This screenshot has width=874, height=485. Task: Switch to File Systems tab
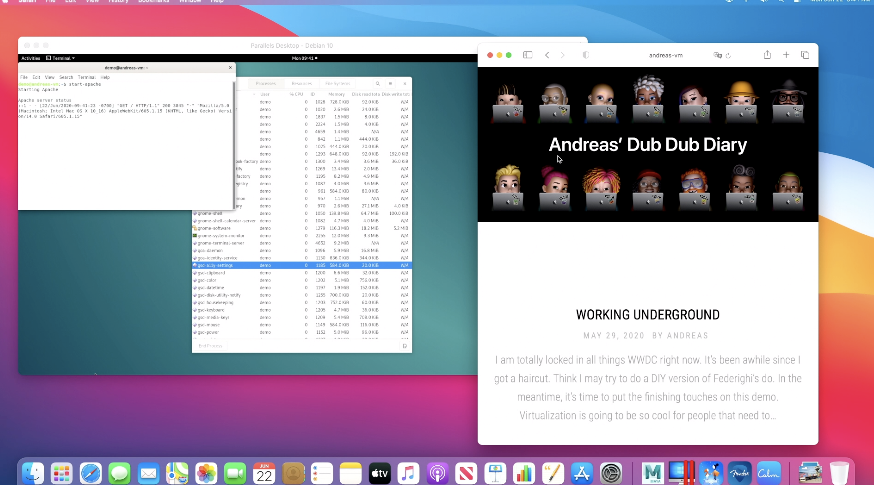337,84
